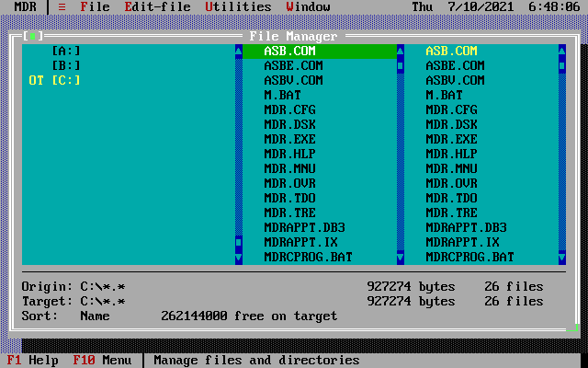Select drive [B:] in the drive list

pyautogui.click(x=66, y=65)
